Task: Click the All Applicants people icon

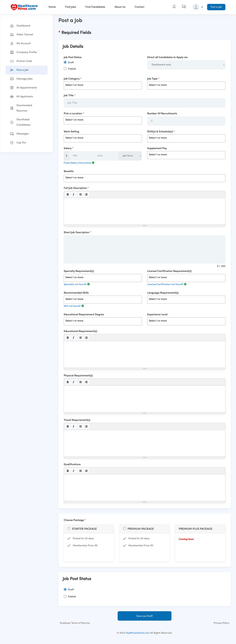Action: coord(12,96)
